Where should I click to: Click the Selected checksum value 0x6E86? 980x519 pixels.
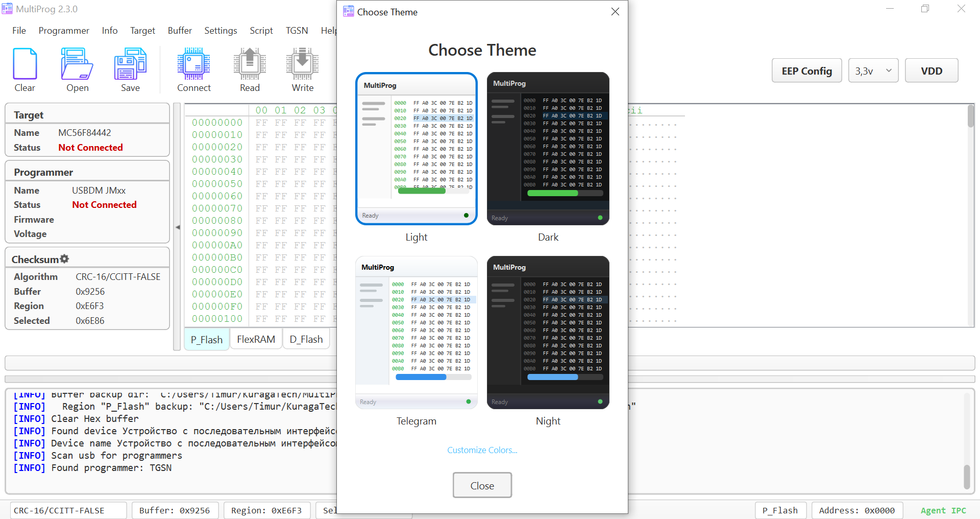90,321
